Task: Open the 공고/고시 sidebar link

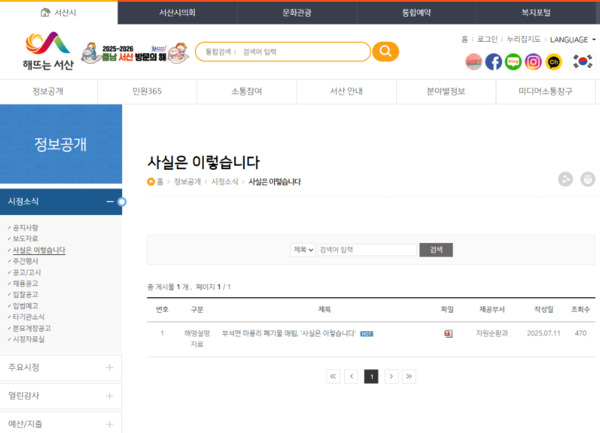Action: [x=27, y=272]
